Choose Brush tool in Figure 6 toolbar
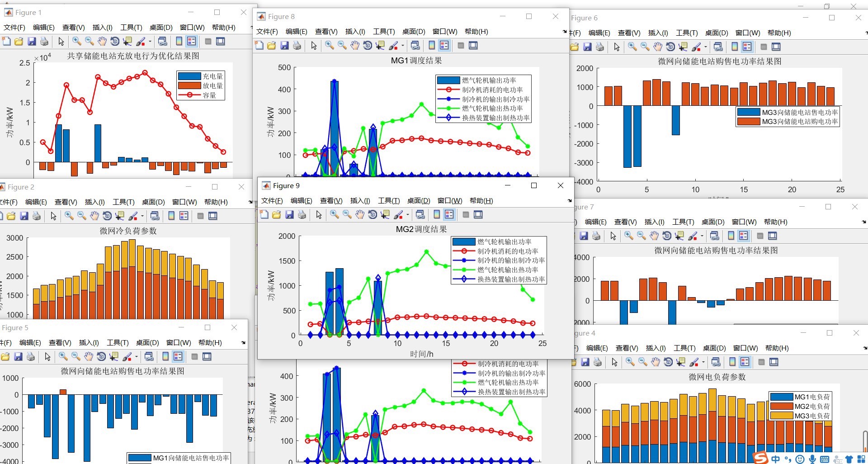 [696, 47]
